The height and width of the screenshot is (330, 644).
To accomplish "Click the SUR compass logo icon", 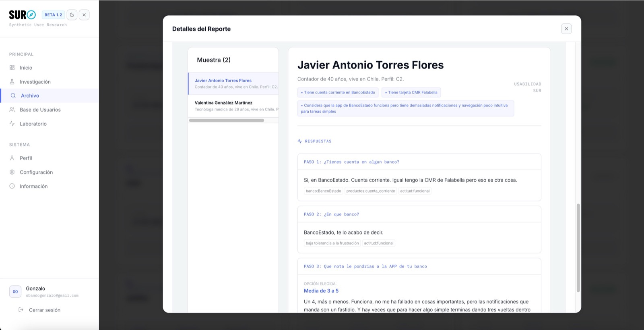I will 31,15.
